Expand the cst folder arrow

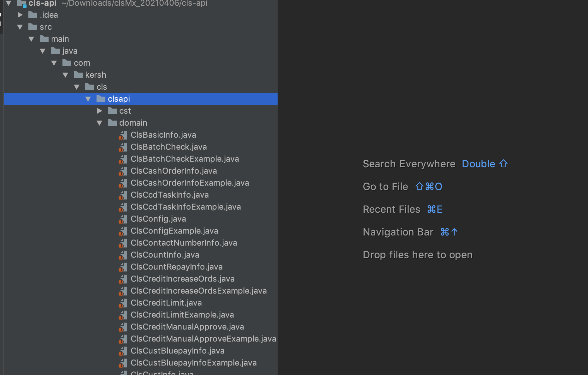[100, 111]
